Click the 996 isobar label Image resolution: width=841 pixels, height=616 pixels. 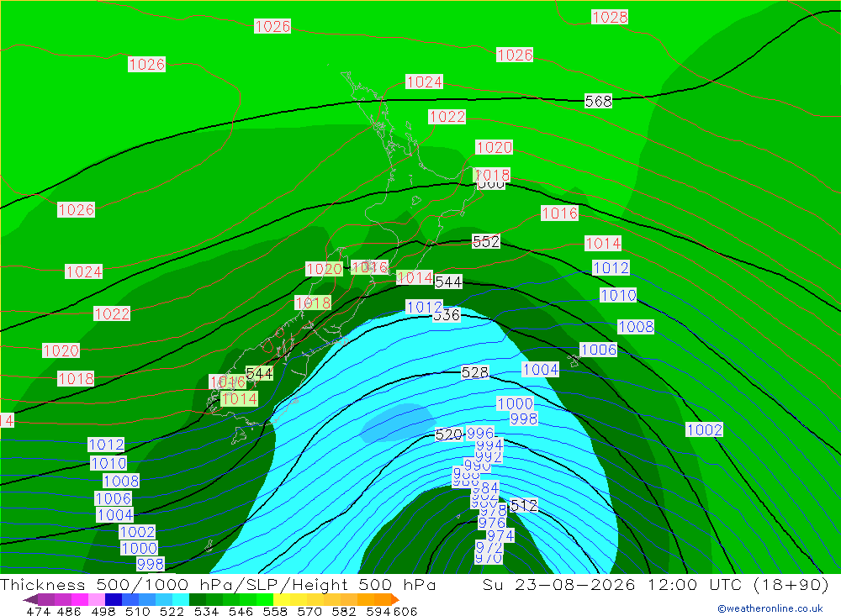tap(480, 433)
